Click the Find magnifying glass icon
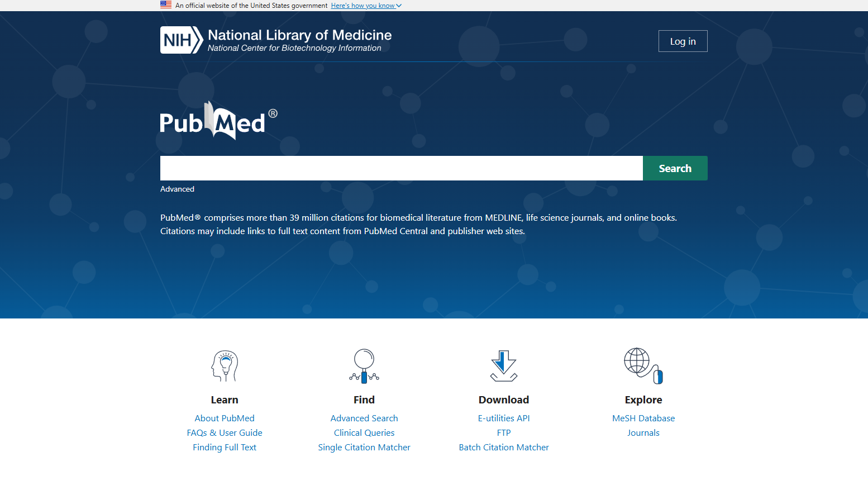868x490 pixels. (364, 366)
